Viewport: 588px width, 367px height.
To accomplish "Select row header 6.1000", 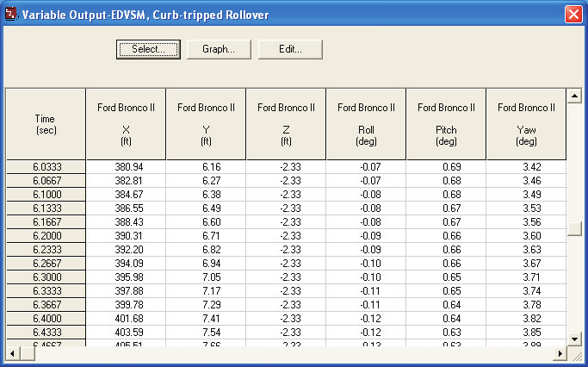I will click(x=46, y=195).
